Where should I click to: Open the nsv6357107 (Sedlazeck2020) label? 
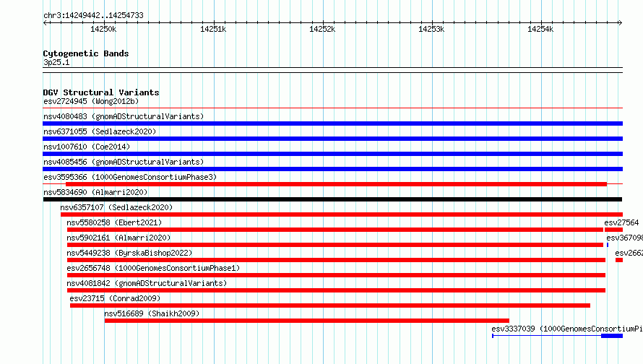(x=116, y=207)
